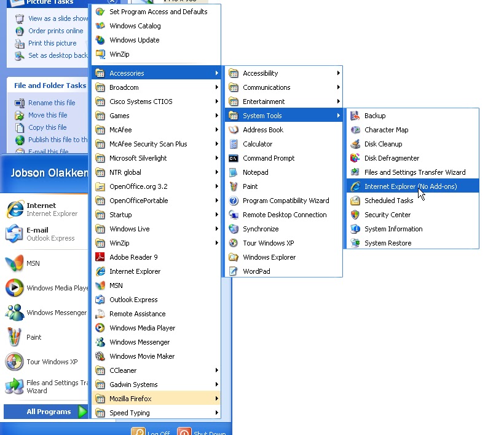
Task: Click the Calculator icon
Action: tap(234, 144)
